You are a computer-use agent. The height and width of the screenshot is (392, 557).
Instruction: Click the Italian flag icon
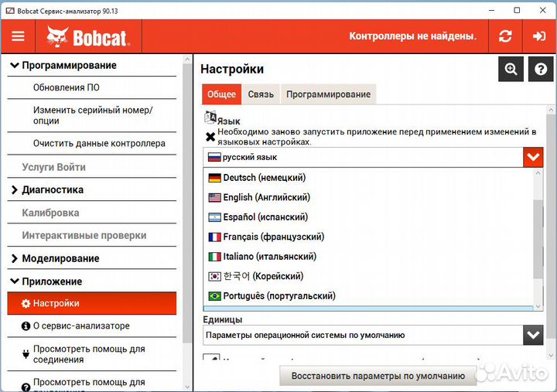(214, 257)
